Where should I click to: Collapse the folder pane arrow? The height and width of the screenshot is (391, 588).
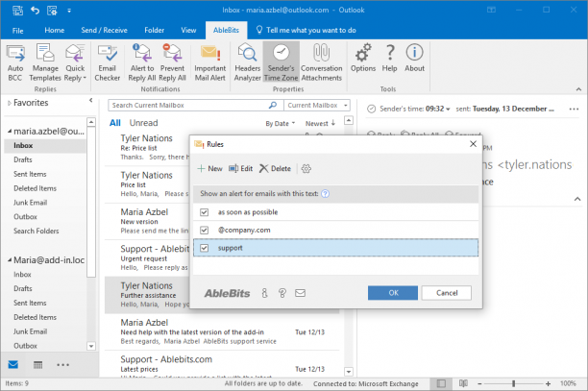pos(90,101)
